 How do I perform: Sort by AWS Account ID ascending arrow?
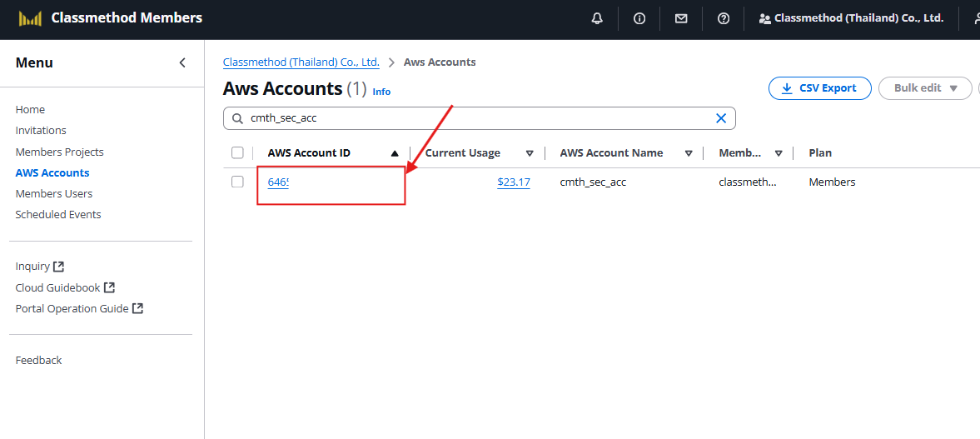click(x=395, y=153)
